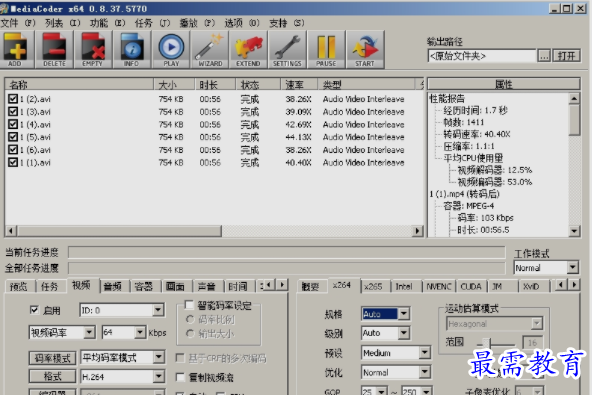Click the DELETE toolbar icon
Viewport: 592px width, 395px height.
coord(54,49)
